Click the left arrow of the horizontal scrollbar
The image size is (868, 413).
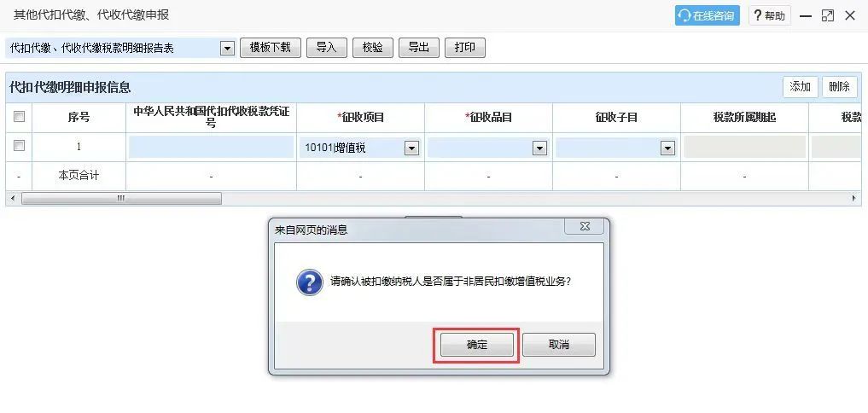click(x=12, y=198)
